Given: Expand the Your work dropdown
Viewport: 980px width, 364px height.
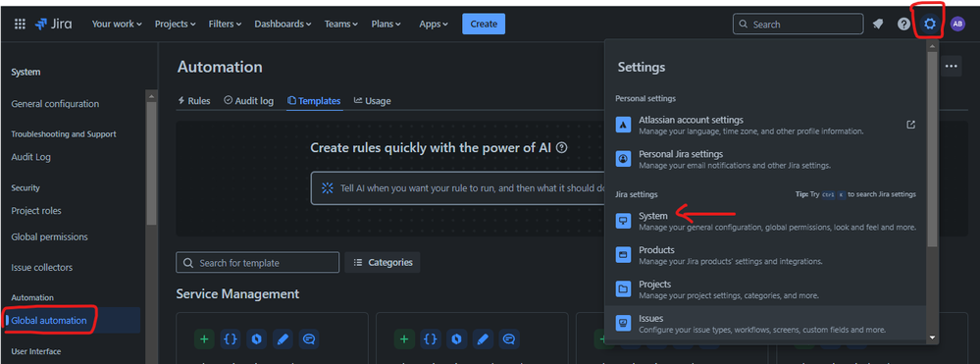Looking at the screenshot, I should coord(117,24).
